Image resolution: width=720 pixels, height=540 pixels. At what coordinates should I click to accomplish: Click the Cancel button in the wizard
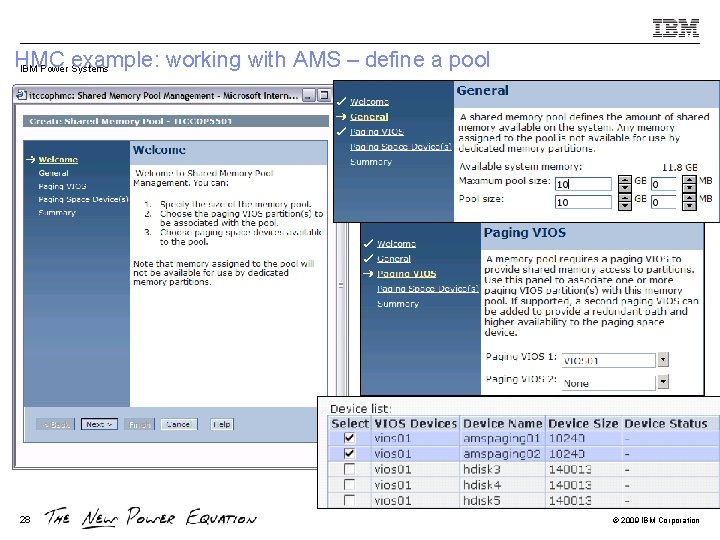click(179, 424)
